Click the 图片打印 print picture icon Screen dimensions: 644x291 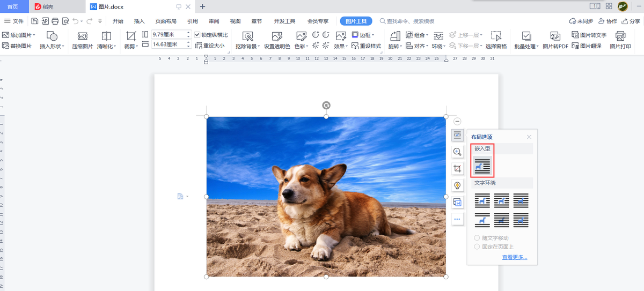click(620, 36)
